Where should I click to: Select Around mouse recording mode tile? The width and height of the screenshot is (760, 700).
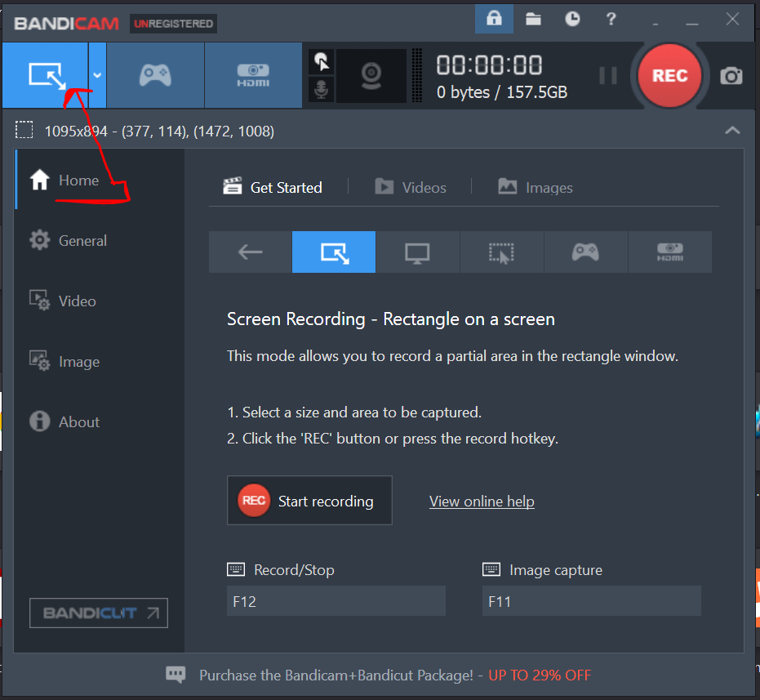click(x=501, y=252)
